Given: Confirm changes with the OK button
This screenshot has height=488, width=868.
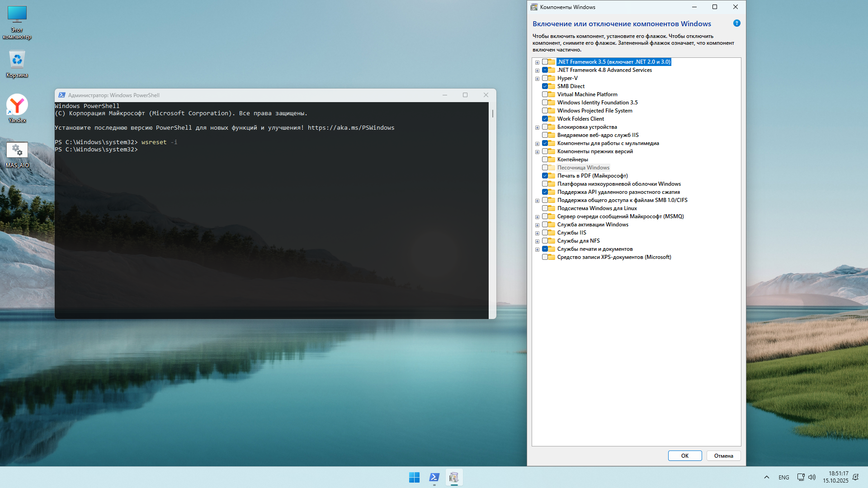Looking at the screenshot, I should (684, 455).
